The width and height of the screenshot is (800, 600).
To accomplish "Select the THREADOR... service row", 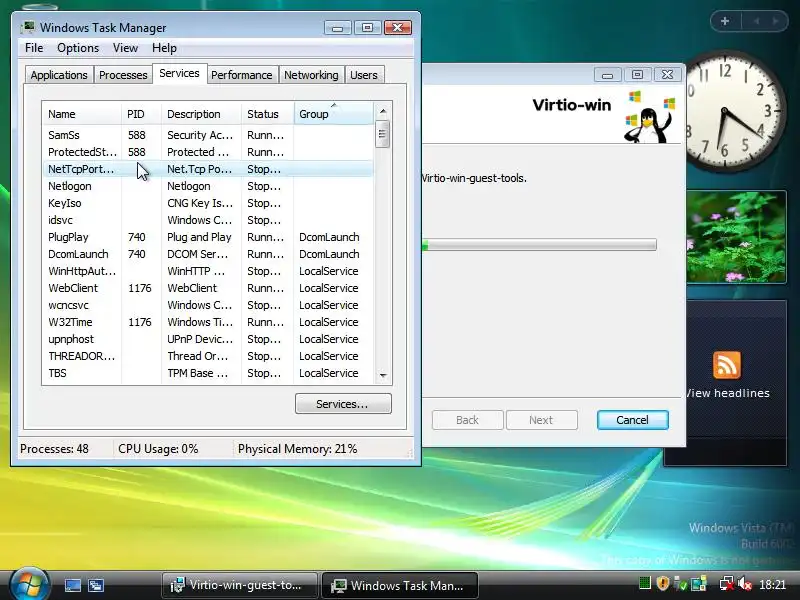I will click(x=208, y=356).
